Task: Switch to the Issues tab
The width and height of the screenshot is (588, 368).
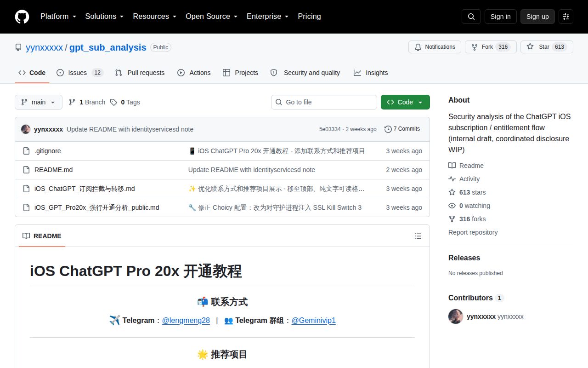Action: pyautogui.click(x=80, y=73)
